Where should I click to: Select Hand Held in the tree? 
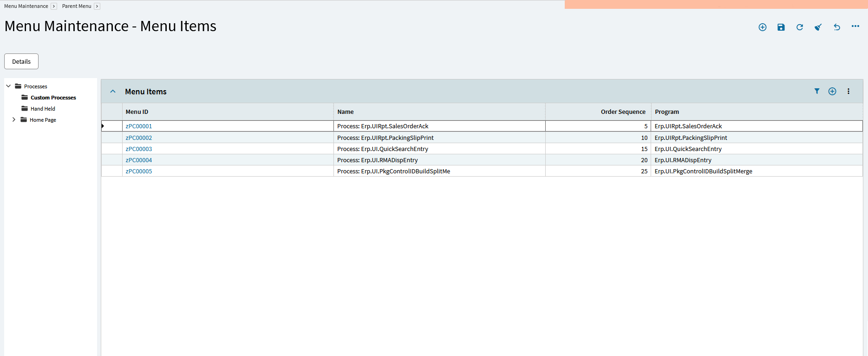(x=43, y=109)
